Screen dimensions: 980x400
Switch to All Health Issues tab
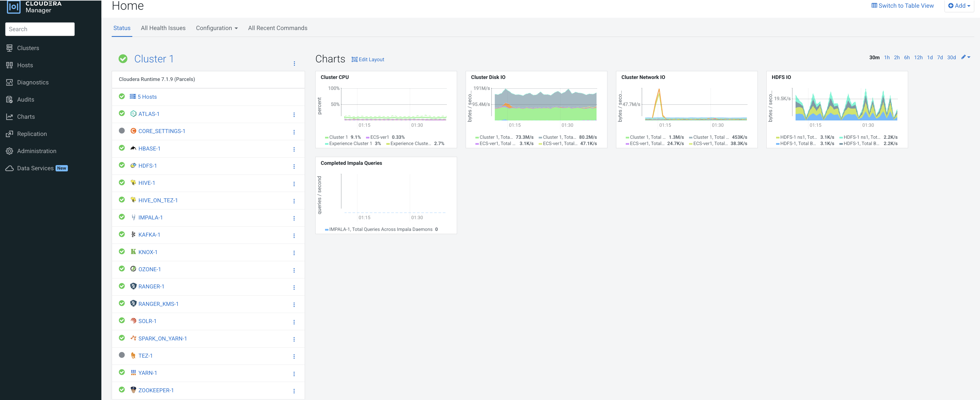tap(163, 28)
